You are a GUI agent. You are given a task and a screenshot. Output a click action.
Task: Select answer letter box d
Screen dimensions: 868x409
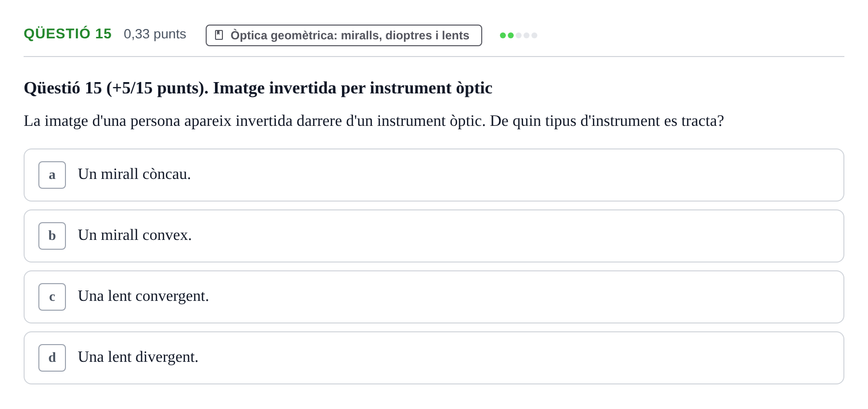click(52, 358)
